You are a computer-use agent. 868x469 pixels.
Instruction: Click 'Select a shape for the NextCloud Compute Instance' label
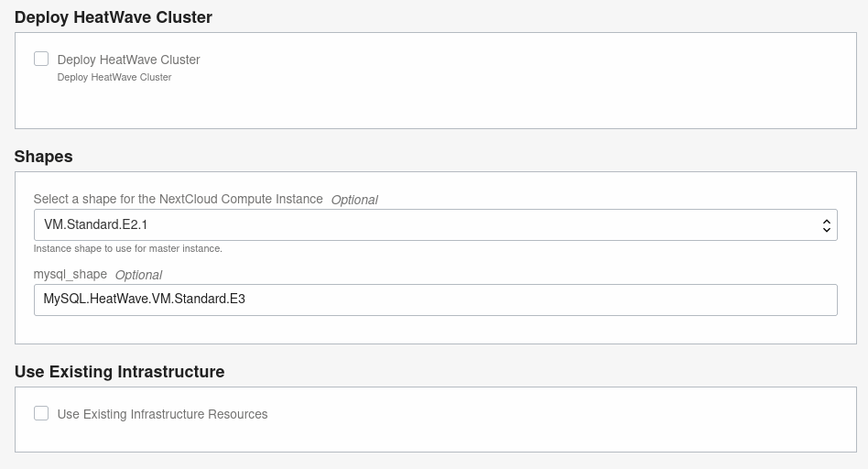tap(178, 199)
